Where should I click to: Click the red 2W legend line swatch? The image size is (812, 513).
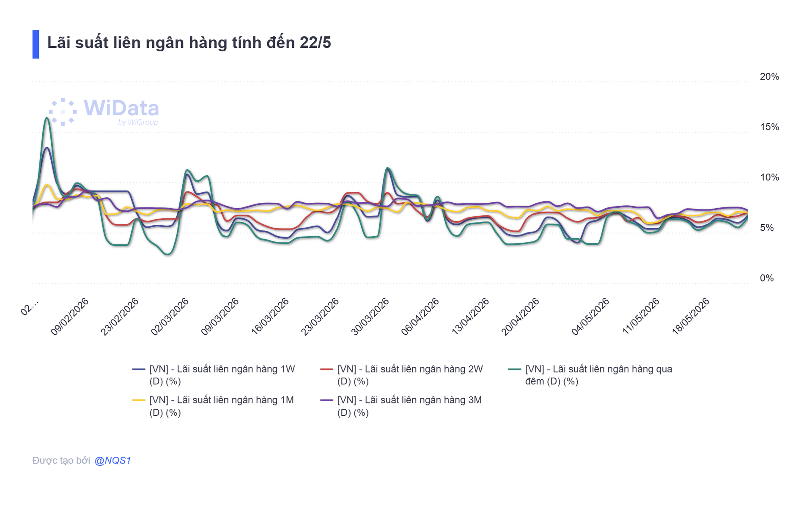coord(326,370)
